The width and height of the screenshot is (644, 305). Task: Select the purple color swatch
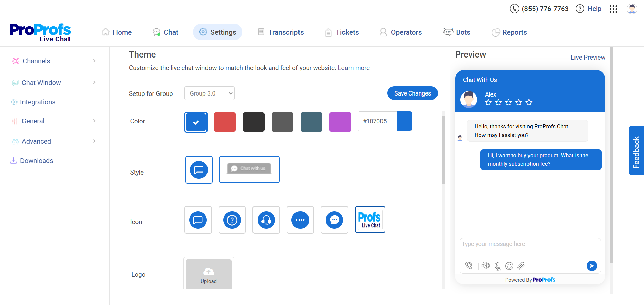[340, 122]
